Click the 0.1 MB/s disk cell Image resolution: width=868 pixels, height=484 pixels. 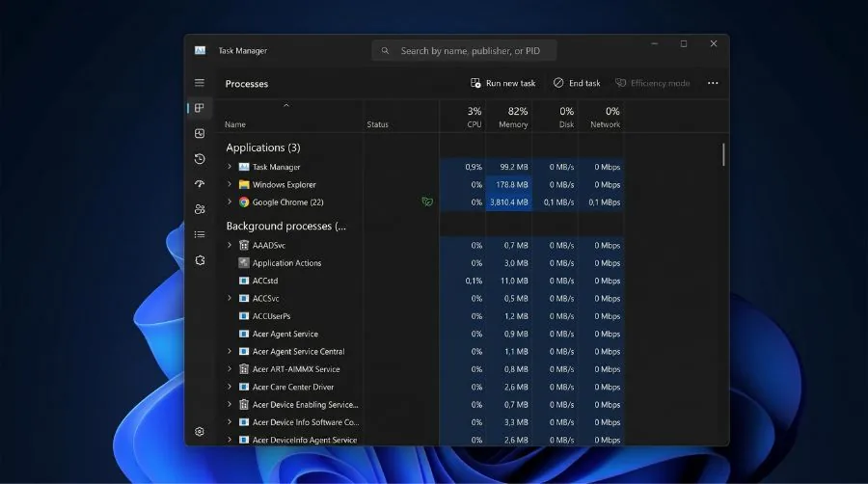click(556, 202)
